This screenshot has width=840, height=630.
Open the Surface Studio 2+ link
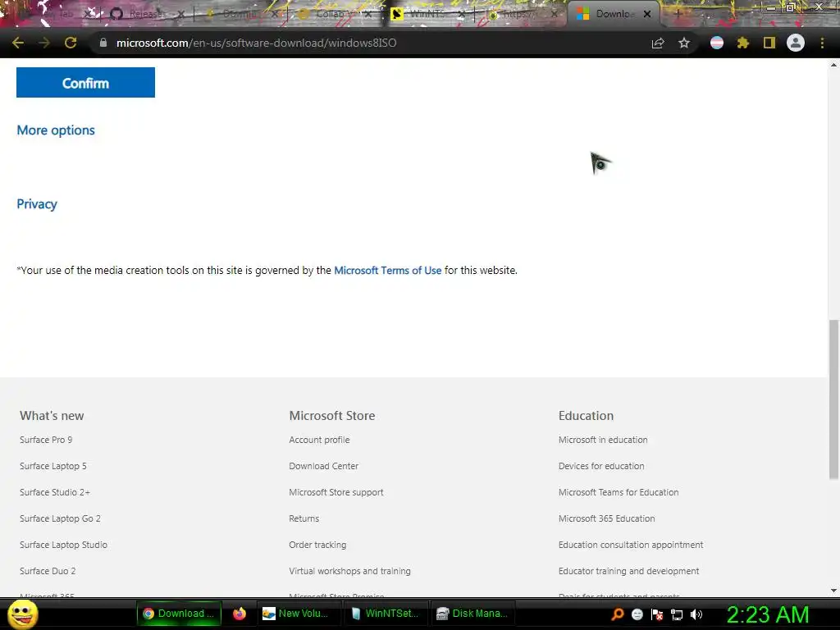(55, 492)
